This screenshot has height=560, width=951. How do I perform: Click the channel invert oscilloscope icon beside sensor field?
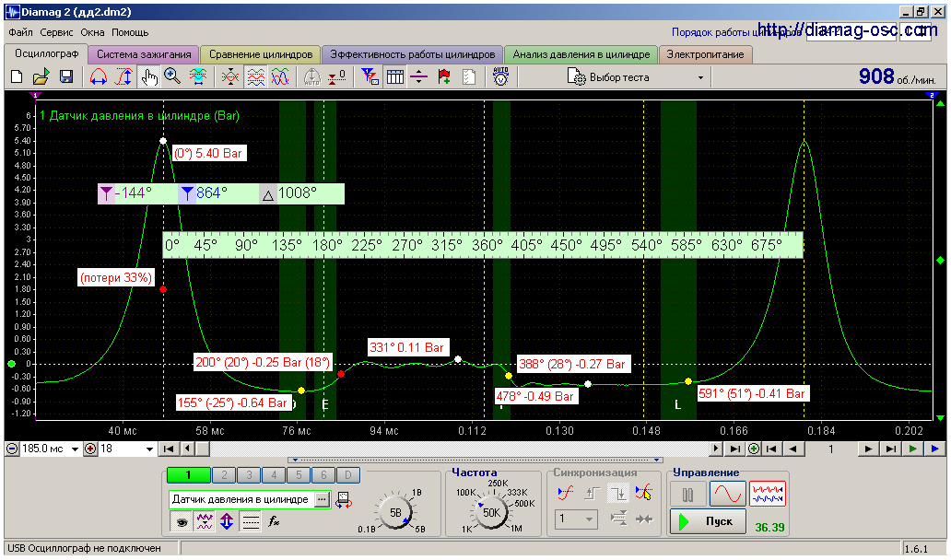click(x=344, y=499)
